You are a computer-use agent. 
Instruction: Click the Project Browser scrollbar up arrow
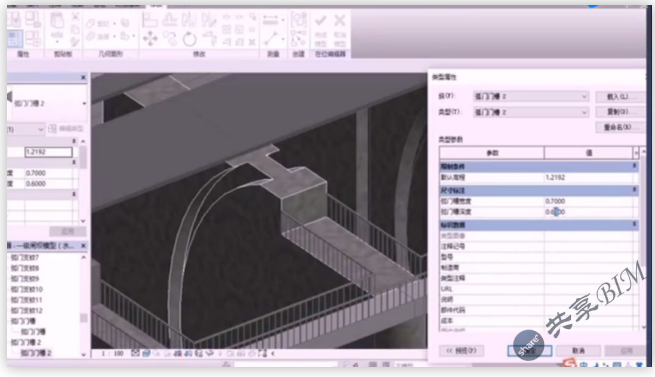pyautogui.click(x=83, y=257)
